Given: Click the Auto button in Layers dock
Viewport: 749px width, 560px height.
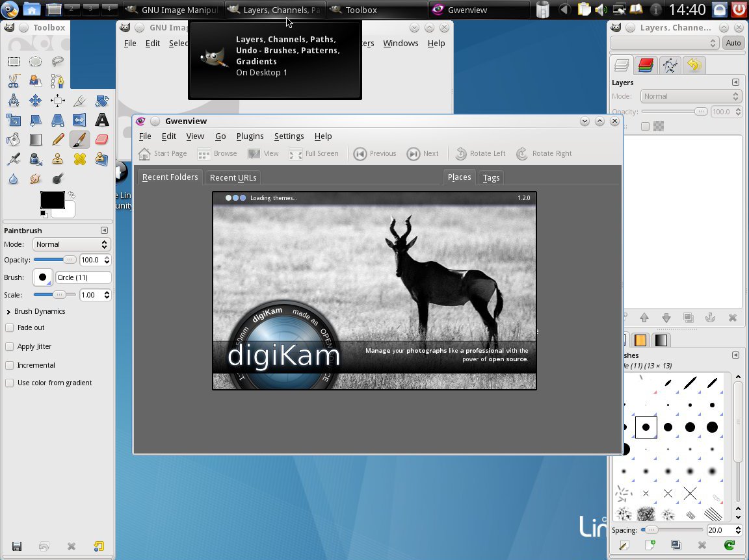Looking at the screenshot, I should point(733,43).
